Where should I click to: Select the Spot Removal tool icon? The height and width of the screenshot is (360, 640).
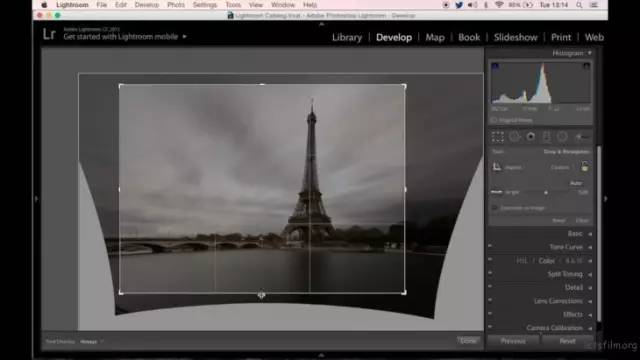click(x=514, y=137)
